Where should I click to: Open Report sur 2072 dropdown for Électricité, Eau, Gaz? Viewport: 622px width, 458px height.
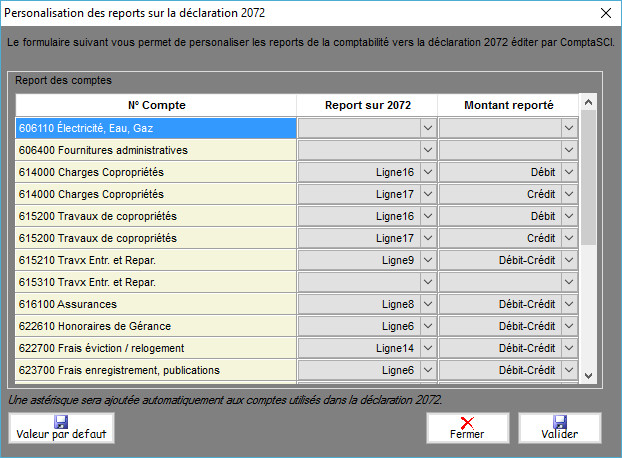click(x=427, y=128)
